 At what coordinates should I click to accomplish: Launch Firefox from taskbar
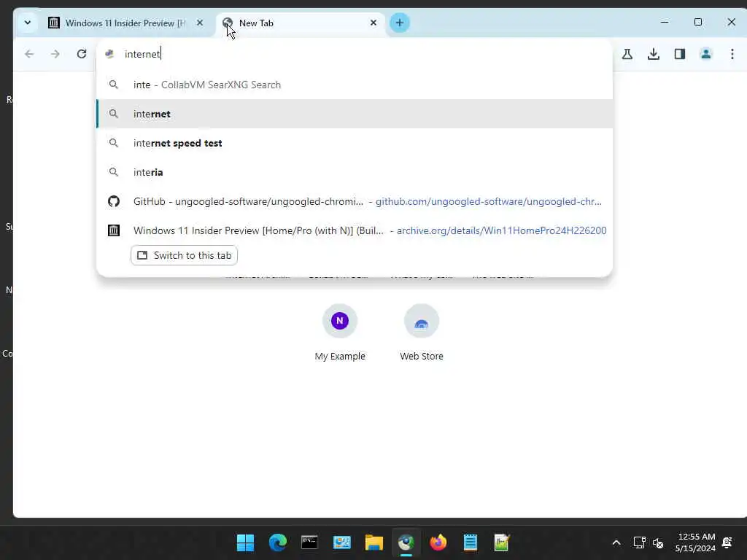pos(438,542)
